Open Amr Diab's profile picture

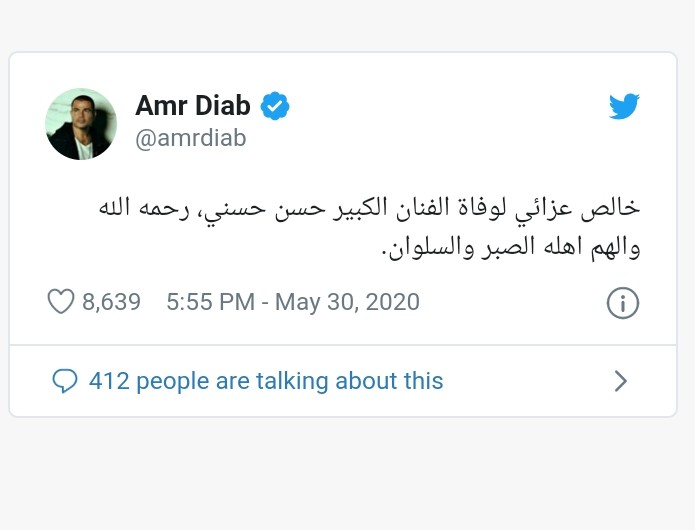point(81,124)
